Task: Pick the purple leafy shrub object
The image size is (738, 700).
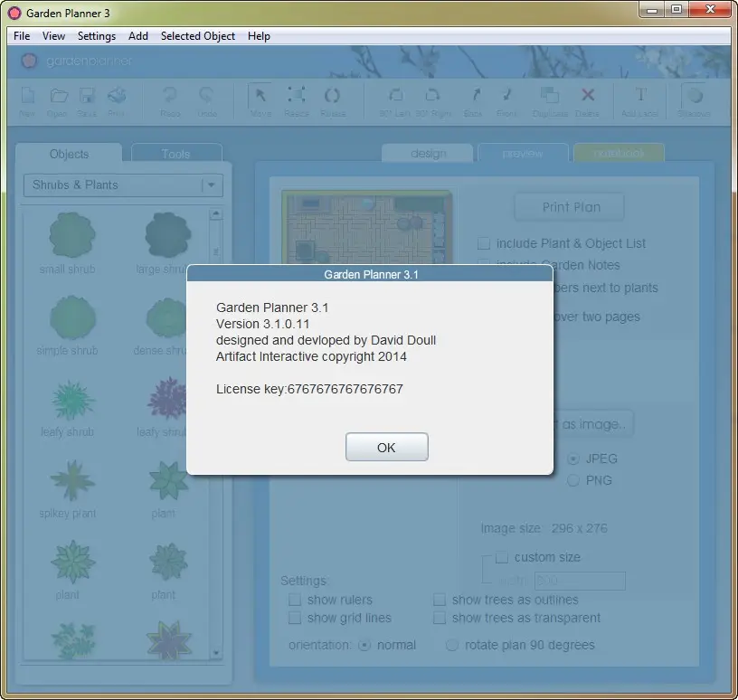Action: tap(167, 398)
